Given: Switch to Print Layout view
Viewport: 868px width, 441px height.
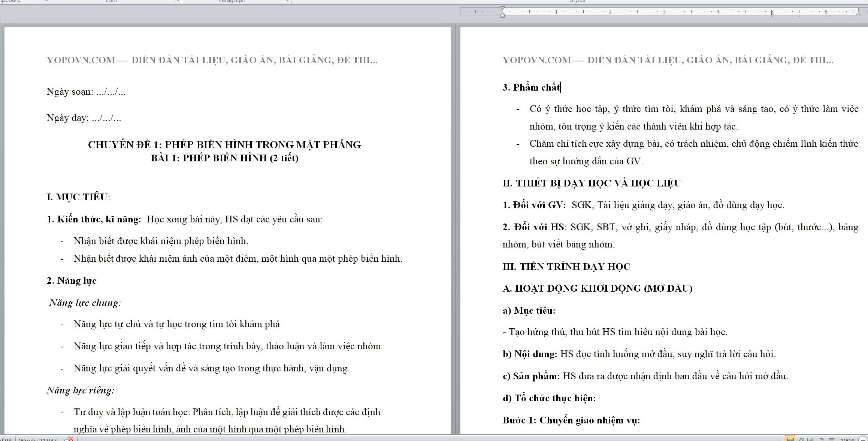Looking at the screenshot, I should point(790,439).
